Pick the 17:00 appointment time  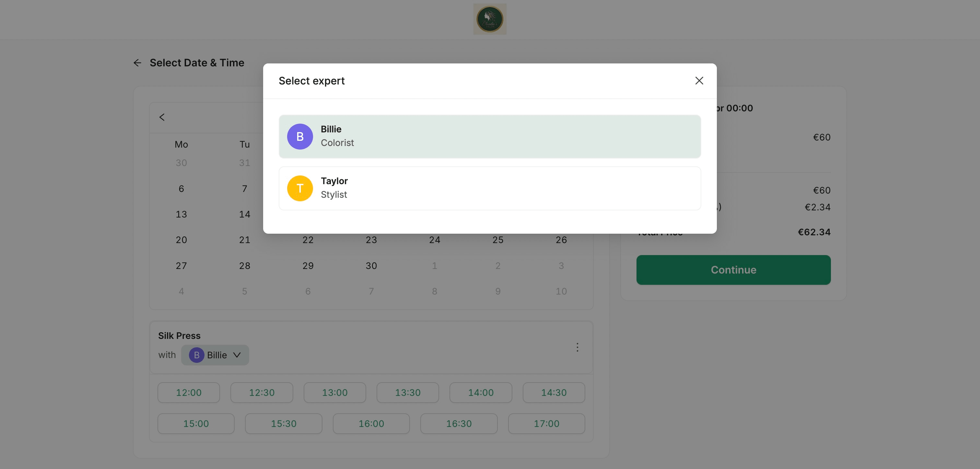click(x=546, y=423)
